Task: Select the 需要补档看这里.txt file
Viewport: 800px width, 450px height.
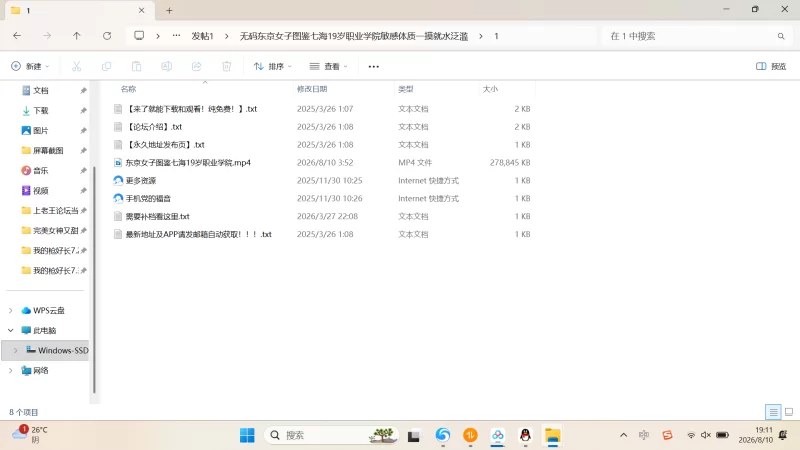Action: 157,216
